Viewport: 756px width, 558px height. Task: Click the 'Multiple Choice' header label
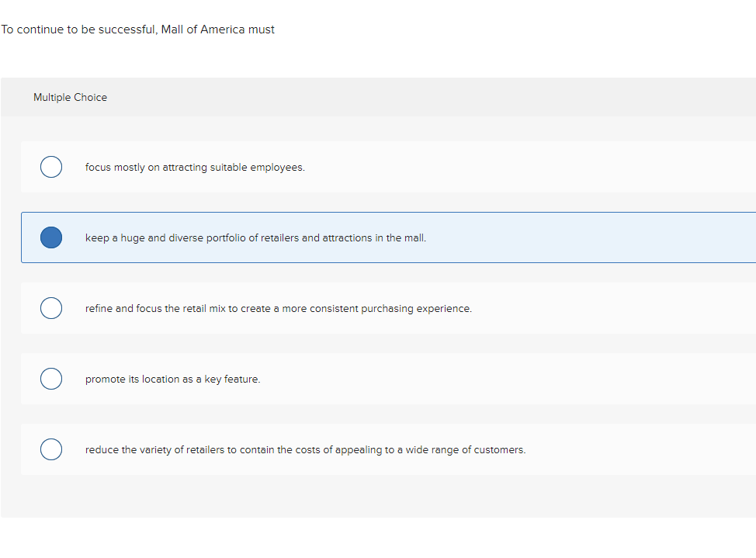tap(70, 97)
